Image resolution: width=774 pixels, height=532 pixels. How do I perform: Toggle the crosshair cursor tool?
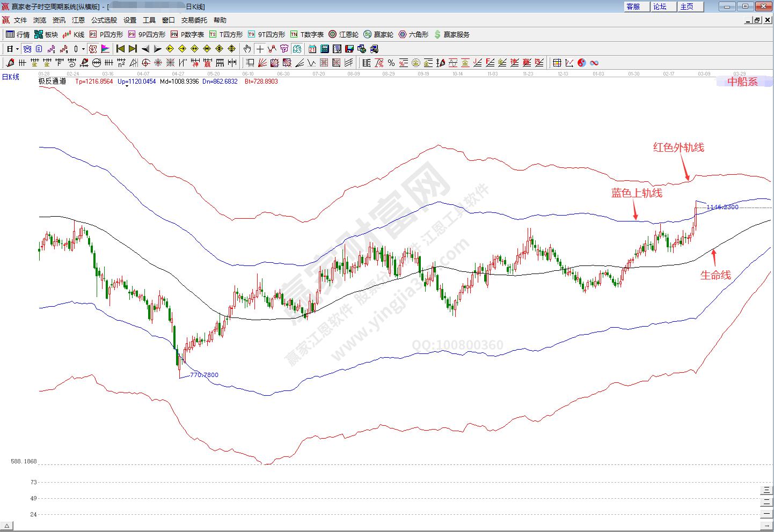tap(260, 49)
